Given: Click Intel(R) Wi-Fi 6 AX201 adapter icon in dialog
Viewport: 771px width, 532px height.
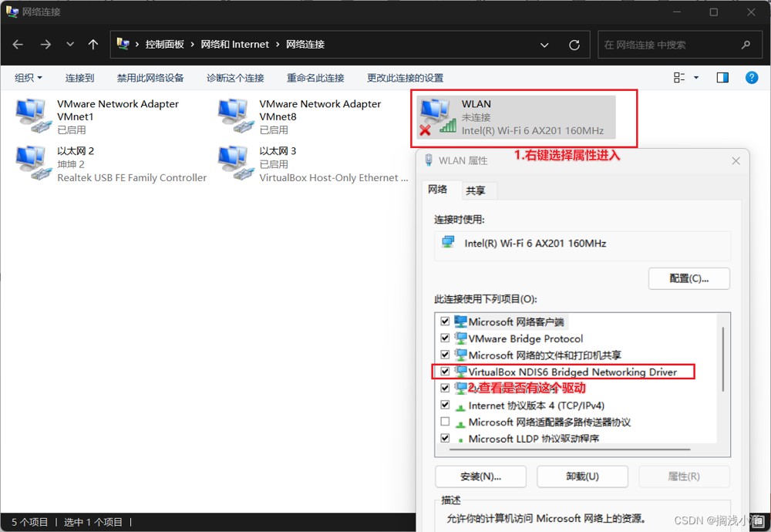Looking at the screenshot, I should pyautogui.click(x=448, y=242).
